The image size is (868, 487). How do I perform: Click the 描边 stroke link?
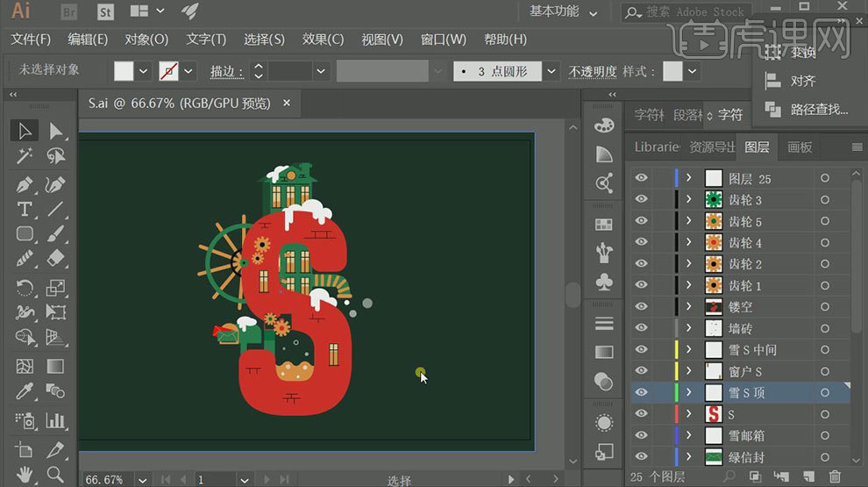[226, 71]
